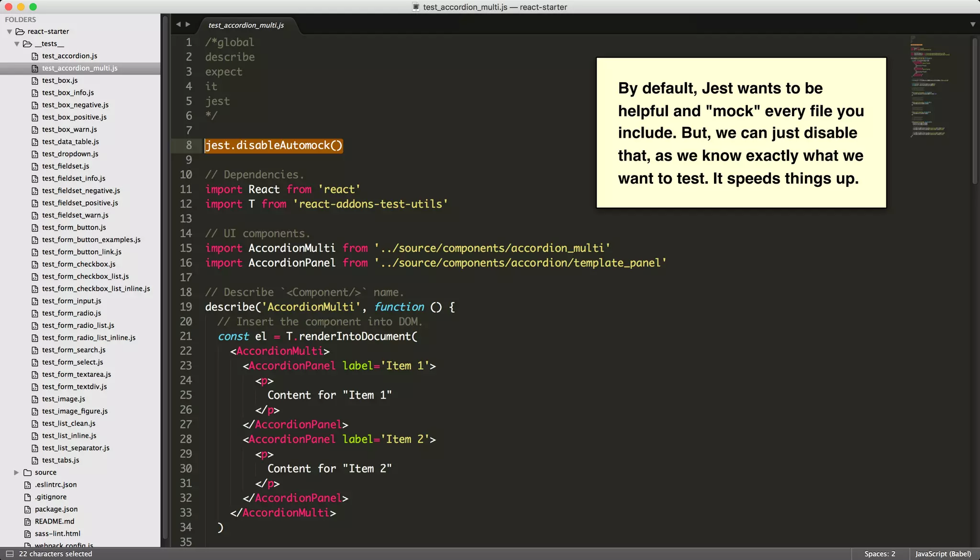980x560 pixels.
Task: Open test_tabs.js file
Action: click(x=61, y=460)
